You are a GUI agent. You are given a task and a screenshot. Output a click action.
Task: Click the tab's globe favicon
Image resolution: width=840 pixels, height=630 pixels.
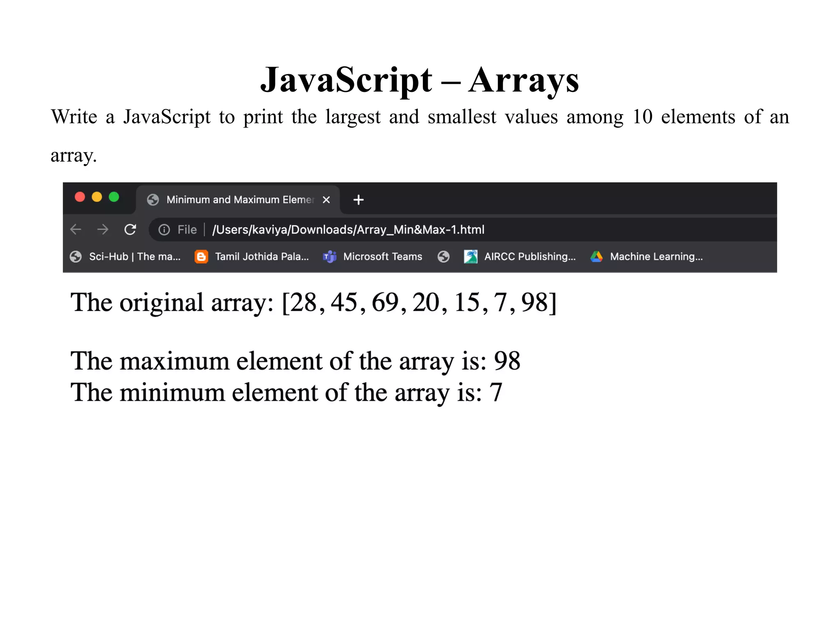pos(153,200)
